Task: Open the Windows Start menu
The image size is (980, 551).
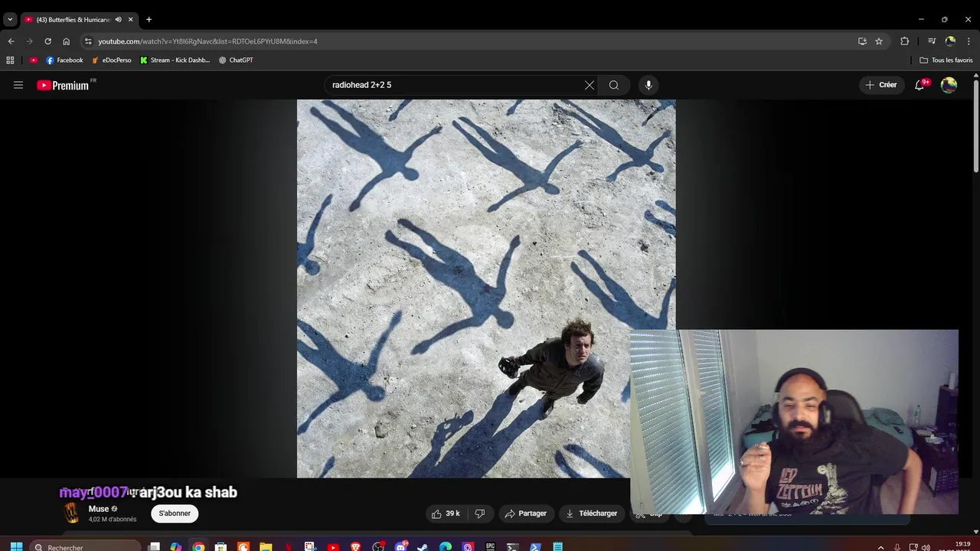Action: point(16,546)
